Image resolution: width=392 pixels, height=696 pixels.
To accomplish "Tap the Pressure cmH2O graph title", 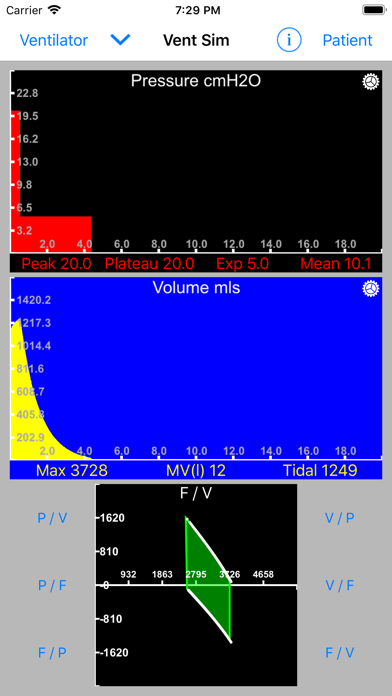I will (196, 81).
